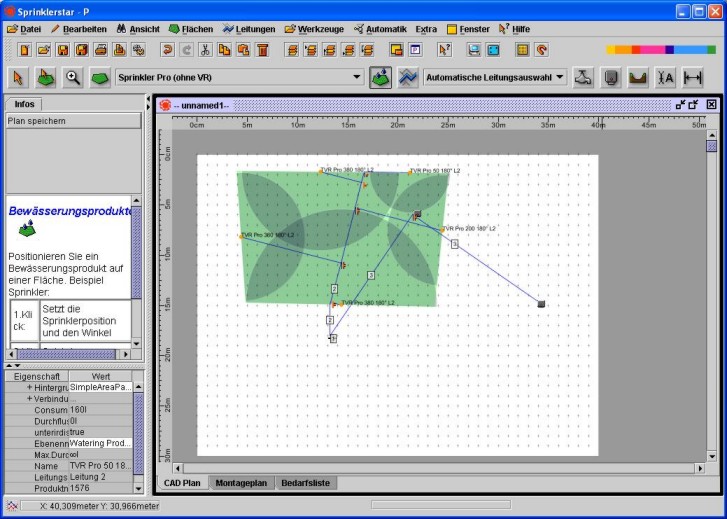Click the help pointer icon in toolbar
727x519 pixels.
(x=444, y=49)
